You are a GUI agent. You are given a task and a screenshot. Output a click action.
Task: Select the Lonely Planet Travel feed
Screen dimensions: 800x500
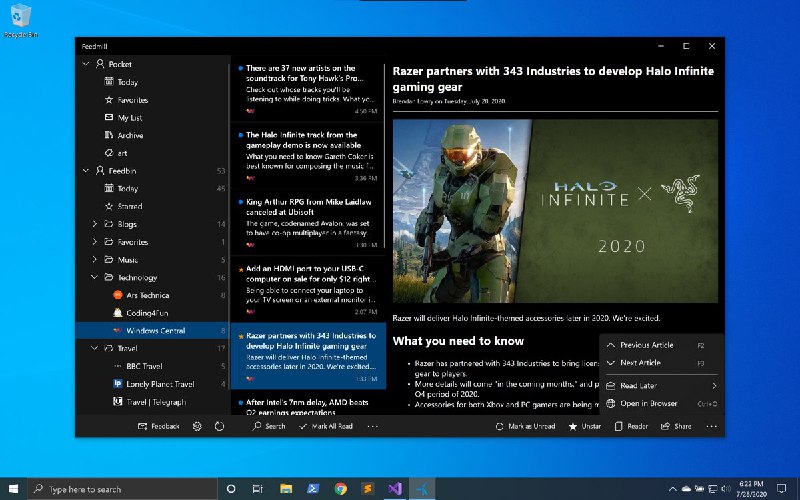[159, 383]
